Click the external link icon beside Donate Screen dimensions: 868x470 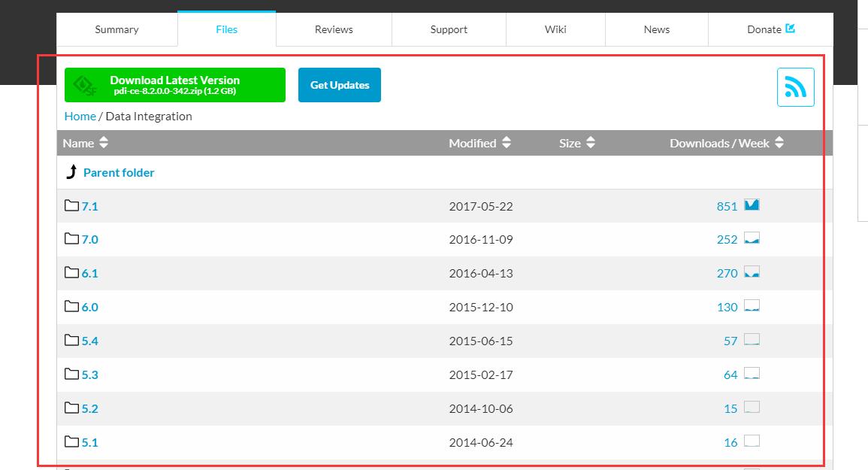click(790, 29)
